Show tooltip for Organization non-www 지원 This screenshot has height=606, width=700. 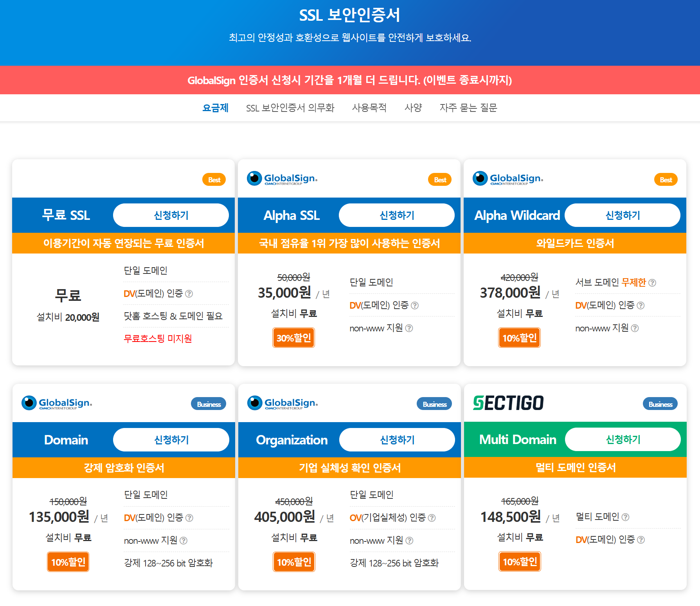click(409, 541)
